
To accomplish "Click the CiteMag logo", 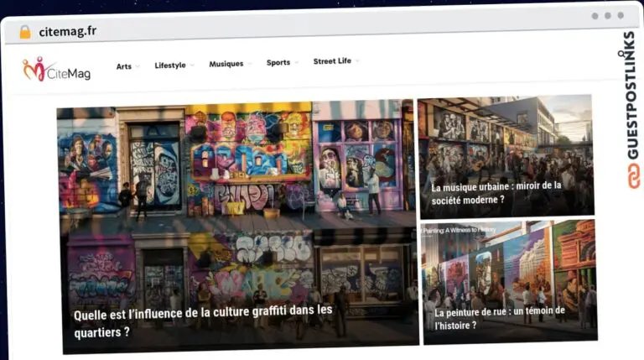I will (x=56, y=69).
